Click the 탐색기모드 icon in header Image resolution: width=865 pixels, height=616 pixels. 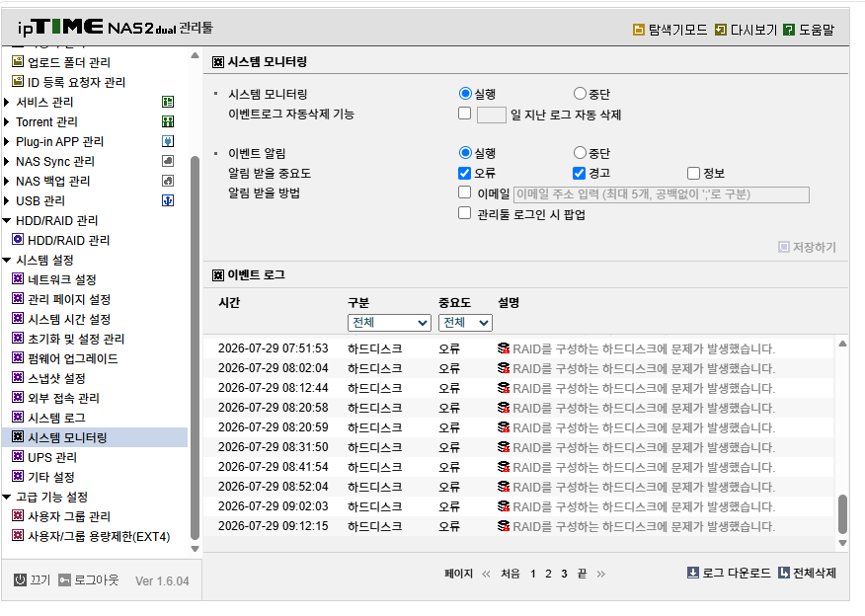[x=638, y=30]
